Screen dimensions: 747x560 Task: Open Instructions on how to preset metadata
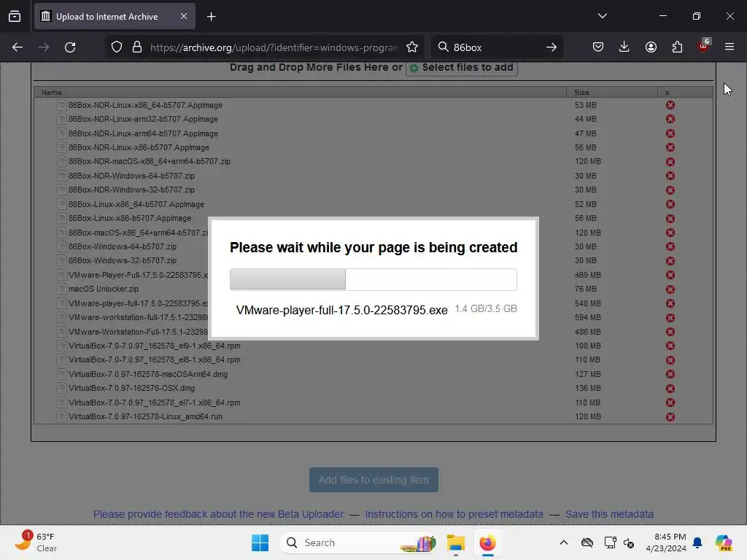pos(454,514)
